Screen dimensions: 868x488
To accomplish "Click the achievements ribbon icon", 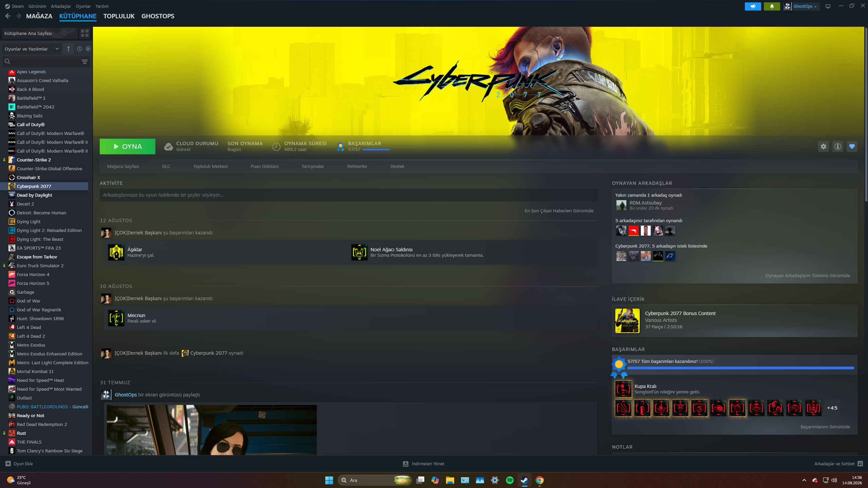I will click(340, 147).
